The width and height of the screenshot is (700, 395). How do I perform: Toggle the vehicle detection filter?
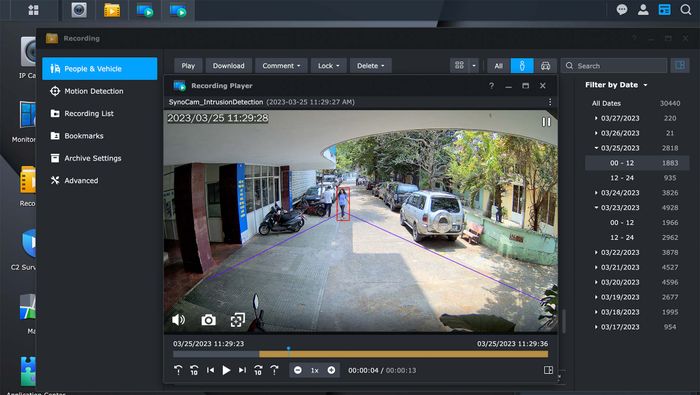546,66
